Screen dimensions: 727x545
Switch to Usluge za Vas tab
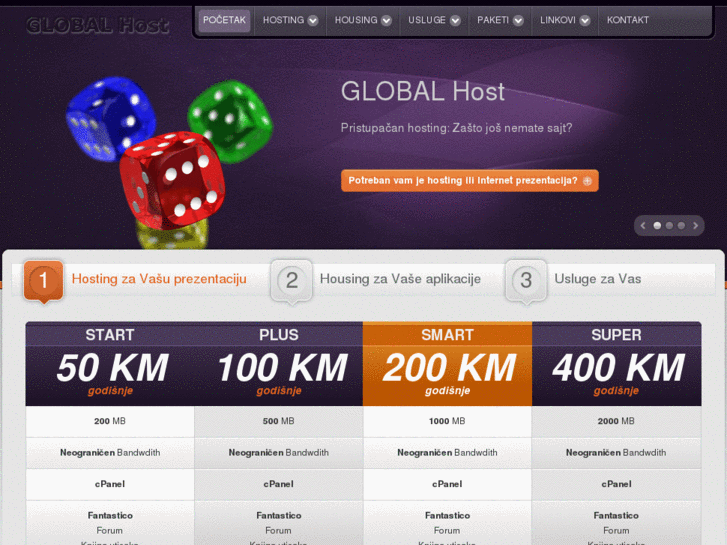point(598,279)
